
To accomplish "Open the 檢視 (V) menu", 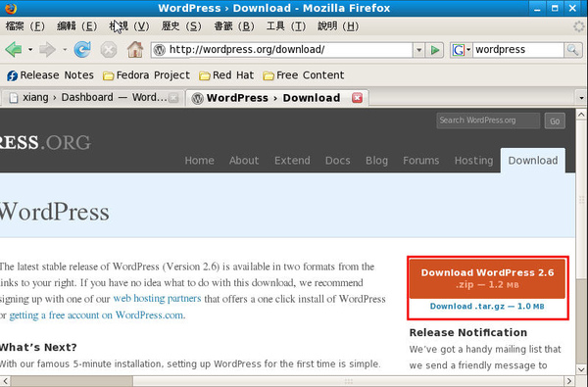I will (x=129, y=26).
